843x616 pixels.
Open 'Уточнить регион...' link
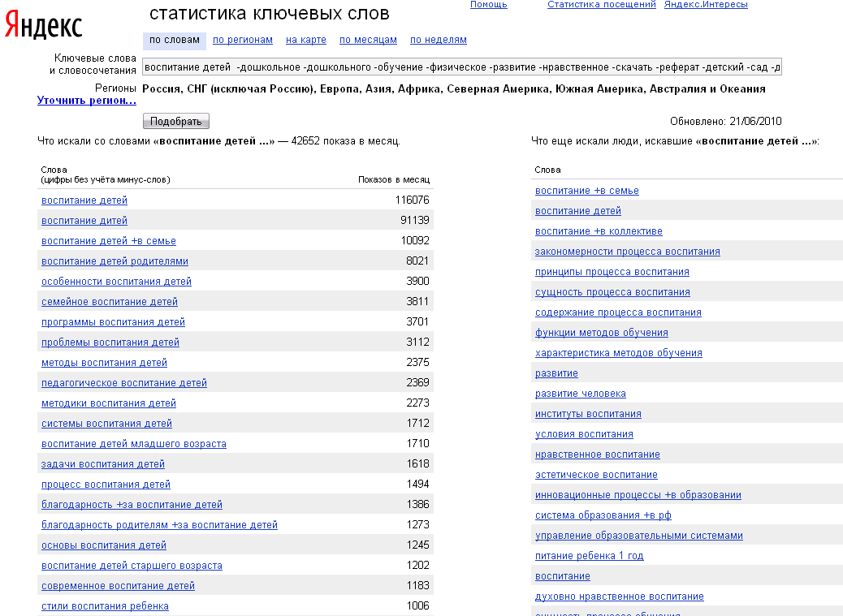tap(86, 101)
